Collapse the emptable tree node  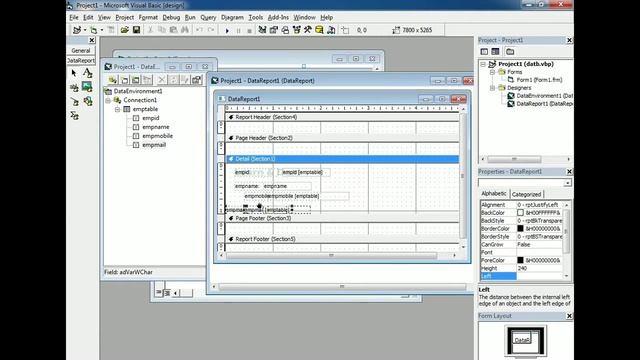click(x=118, y=109)
